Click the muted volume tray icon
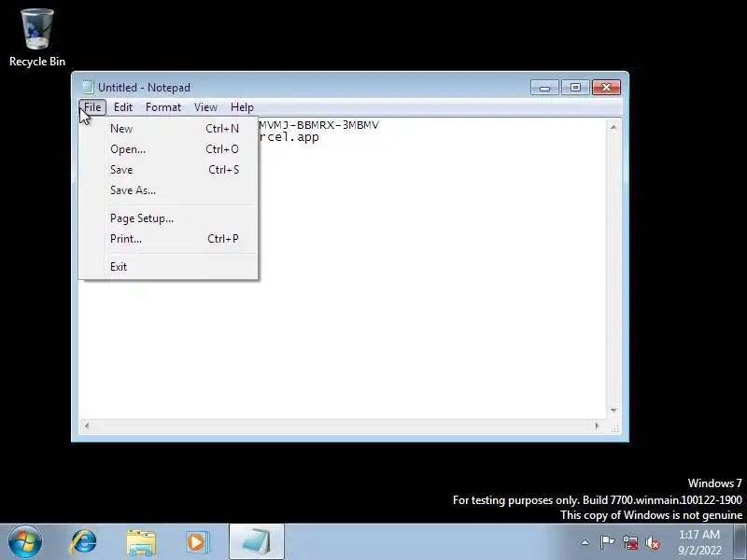Screen dimensions: 747x560 pos(652,542)
